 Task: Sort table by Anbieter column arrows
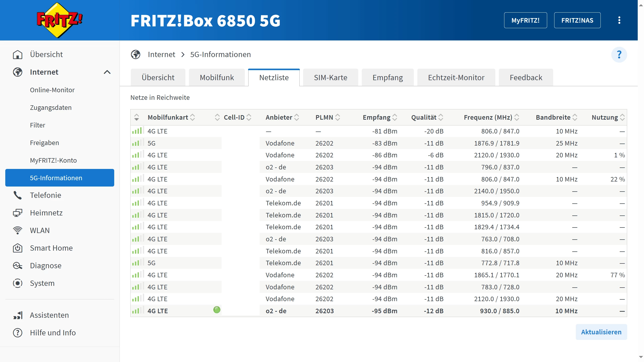coord(297,117)
